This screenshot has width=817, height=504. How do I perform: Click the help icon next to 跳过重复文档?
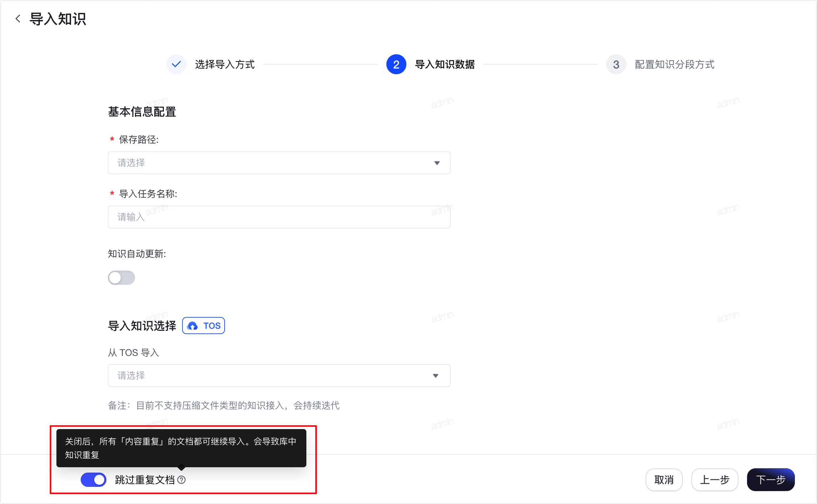(x=181, y=480)
